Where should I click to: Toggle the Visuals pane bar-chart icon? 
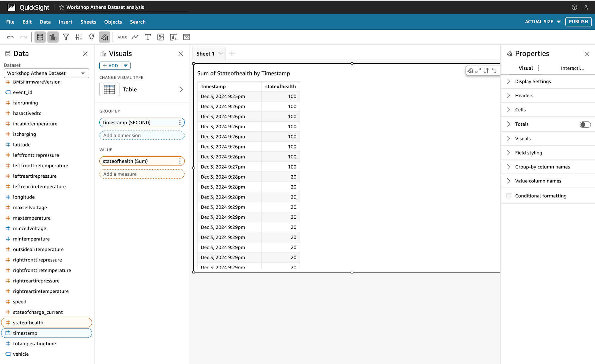coord(53,37)
